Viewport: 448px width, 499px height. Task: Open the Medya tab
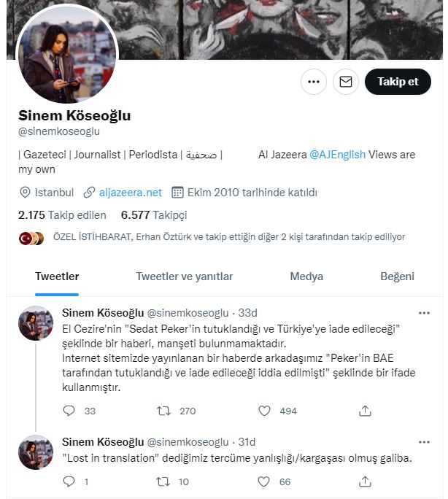coord(306,276)
